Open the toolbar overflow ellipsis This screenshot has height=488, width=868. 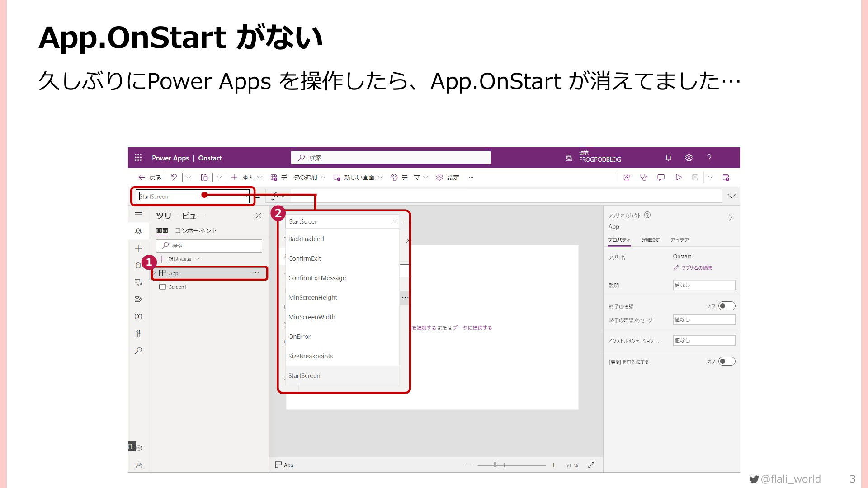[x=471, y=178]
